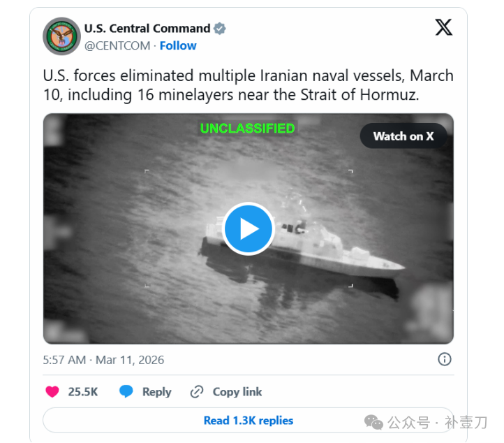Image resolution: width=504 pixels, height=443 pixels.
Task: Click the Watch on X button
Action: [403, 136]
